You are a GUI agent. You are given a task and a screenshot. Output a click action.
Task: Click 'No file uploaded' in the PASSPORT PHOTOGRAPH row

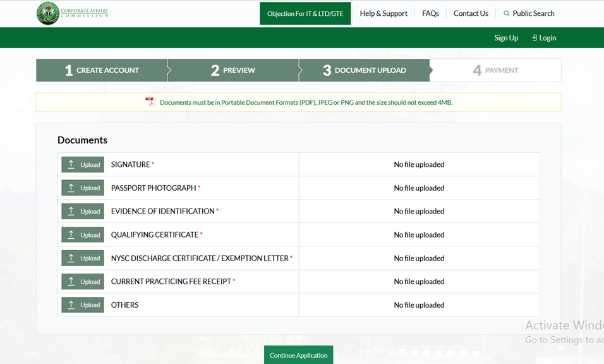pyautogui.click(x=419, y=188)
